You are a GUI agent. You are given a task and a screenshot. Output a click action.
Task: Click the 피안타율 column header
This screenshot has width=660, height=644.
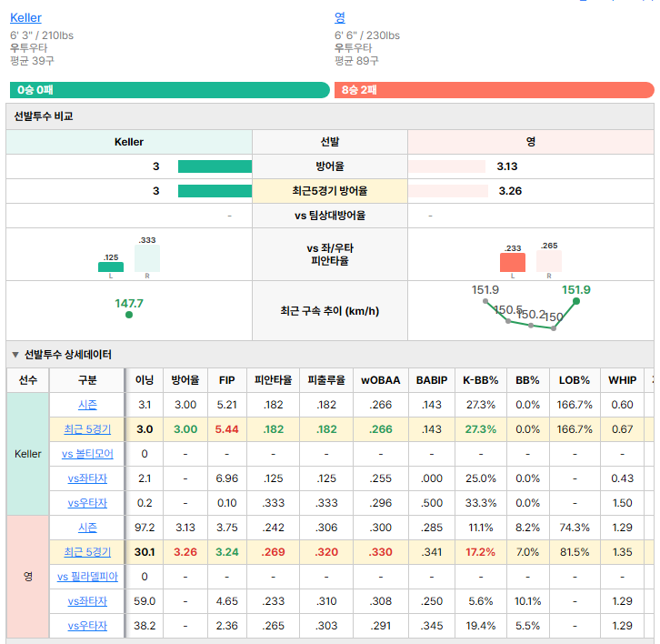click(x=273, y=380)
